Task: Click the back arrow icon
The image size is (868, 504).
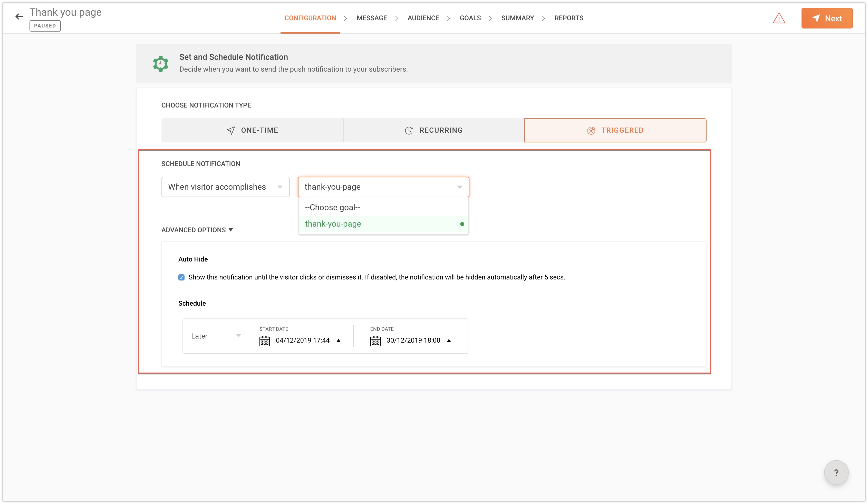Action: pyautogui.click(x=19, y=16)
